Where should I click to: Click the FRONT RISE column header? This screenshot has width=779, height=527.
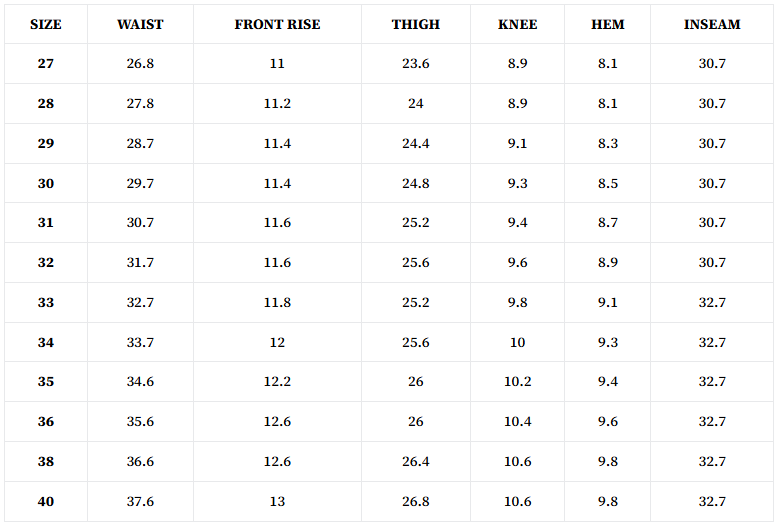[277, 24]
